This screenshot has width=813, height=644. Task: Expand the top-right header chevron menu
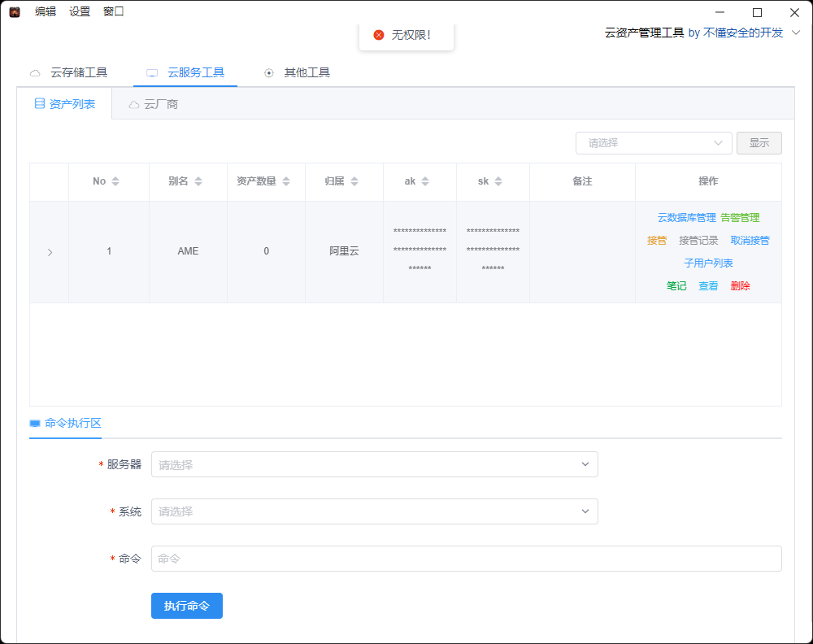pos(796,33)
